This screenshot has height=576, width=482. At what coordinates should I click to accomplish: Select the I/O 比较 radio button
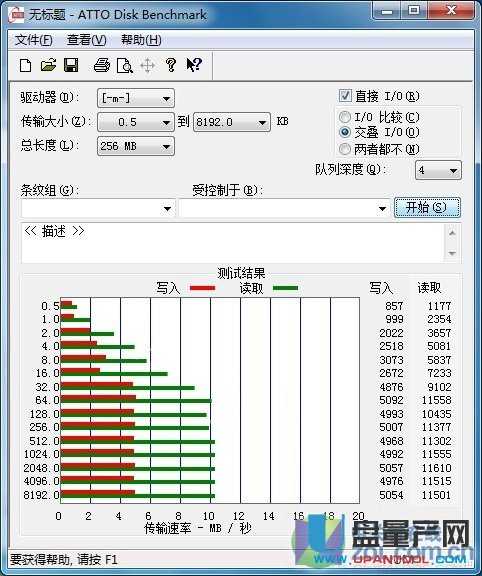pyautogui.click(x=345, y=117)
